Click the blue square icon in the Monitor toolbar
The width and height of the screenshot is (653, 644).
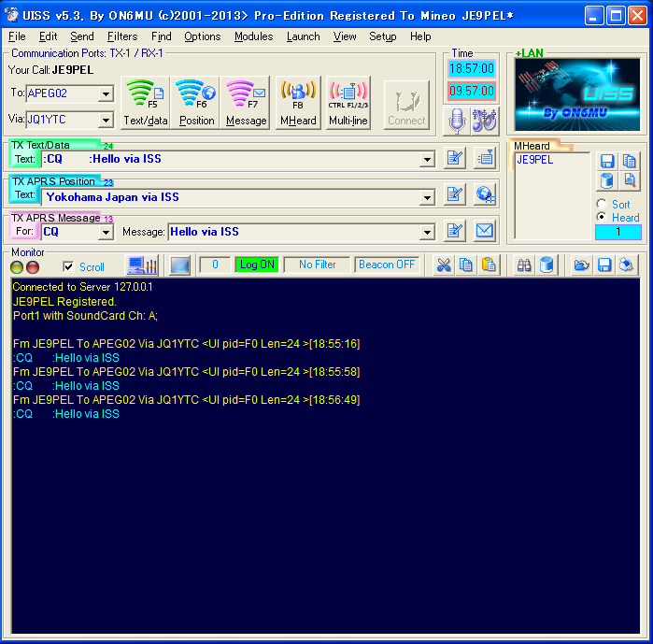click(180, 265)
